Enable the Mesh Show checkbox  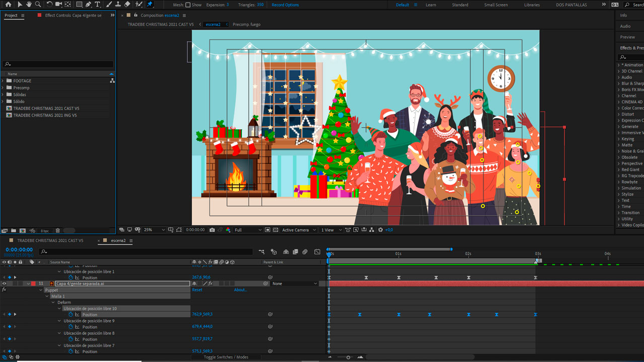pos(188,5)
